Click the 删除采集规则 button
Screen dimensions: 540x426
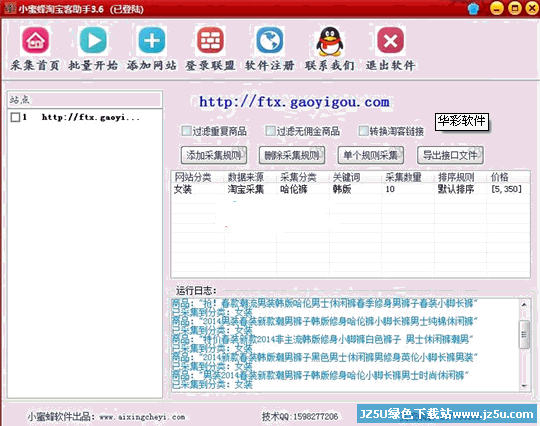point(292,155)
